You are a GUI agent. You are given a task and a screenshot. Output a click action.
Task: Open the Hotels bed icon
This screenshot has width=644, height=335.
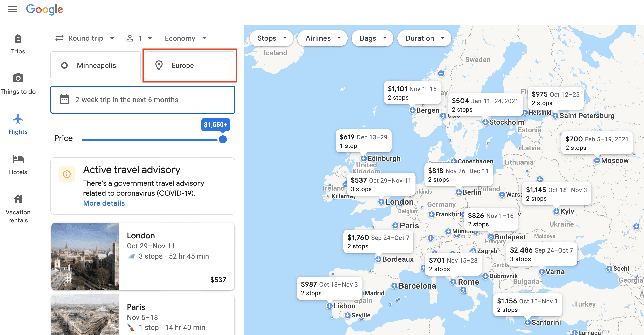(x=18, y=159)
